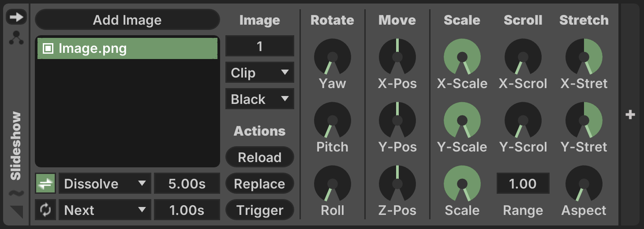
Task: Toggle the checkbox icon on Image.png
Action: tap(48, 48)
